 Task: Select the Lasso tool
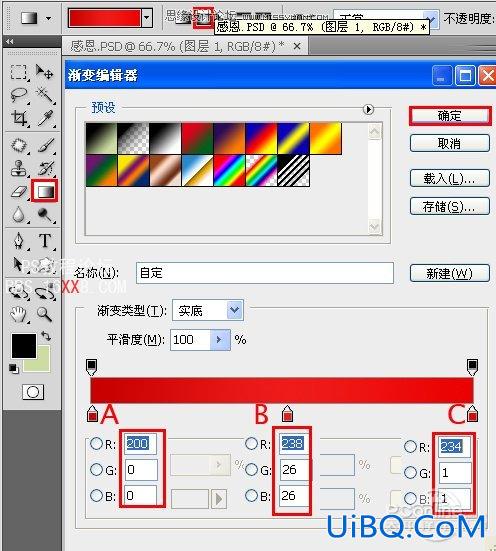pyautogui.click(x=18, y=95)
